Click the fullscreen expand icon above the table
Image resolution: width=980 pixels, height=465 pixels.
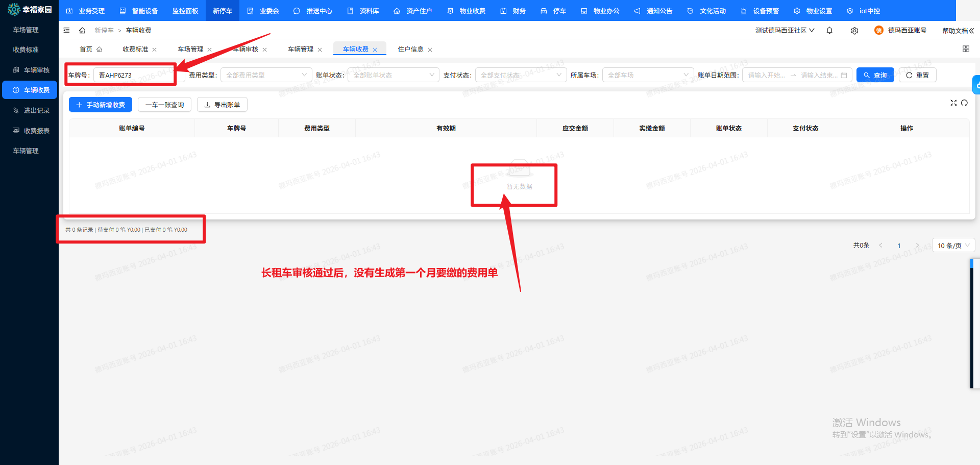(x=953, y=103)
